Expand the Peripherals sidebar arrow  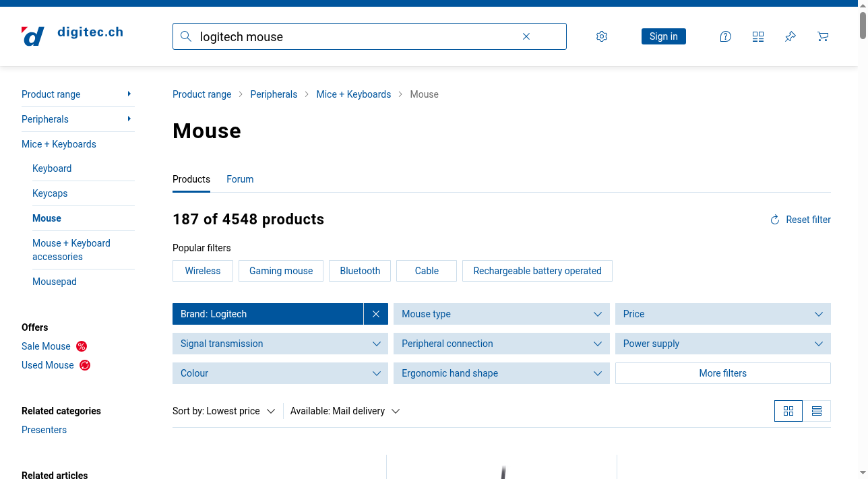click(129, 119)
